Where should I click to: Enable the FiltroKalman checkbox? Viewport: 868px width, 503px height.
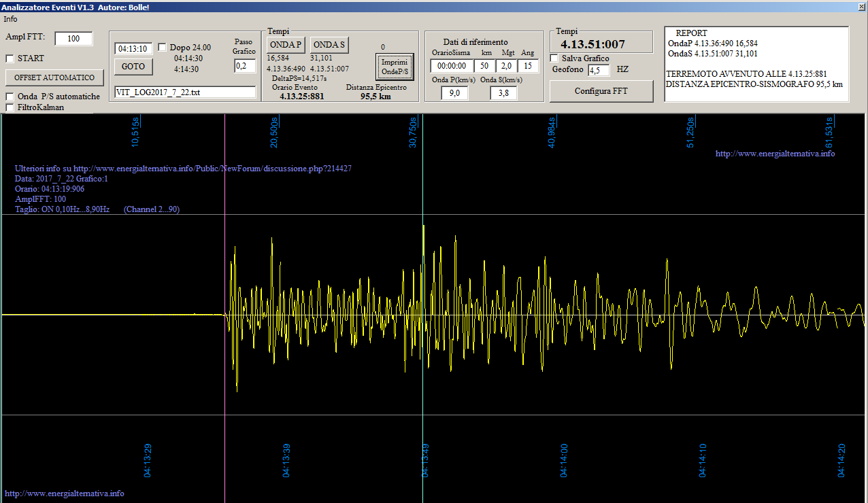click(x=10, y=107)
